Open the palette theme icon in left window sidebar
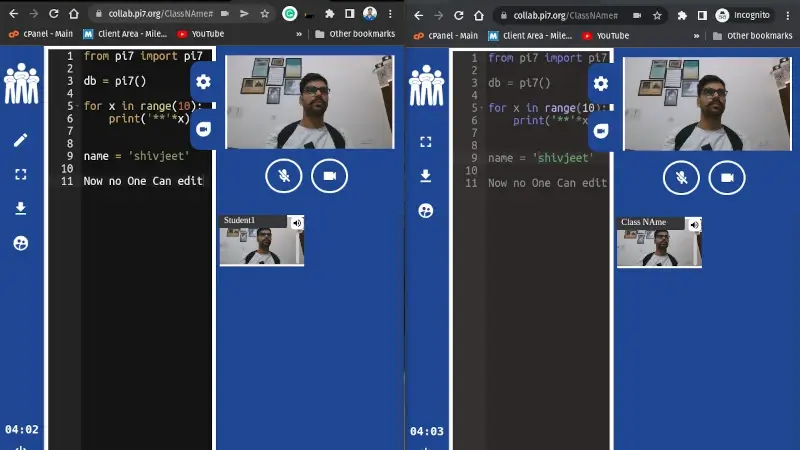The height and width of the screenshot is (450, 800). [x=20, y=243]
